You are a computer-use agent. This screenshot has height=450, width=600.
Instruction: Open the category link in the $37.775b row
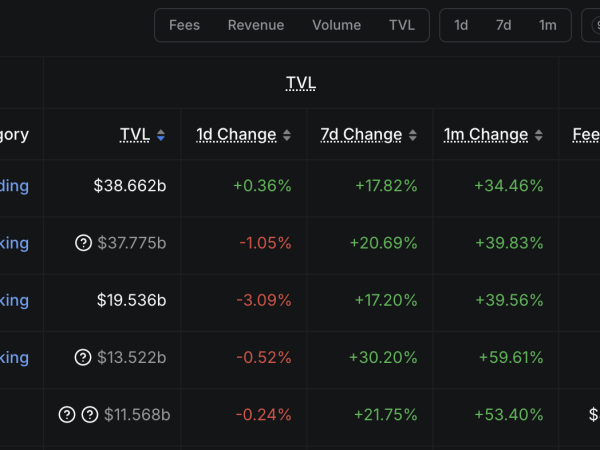14,243
